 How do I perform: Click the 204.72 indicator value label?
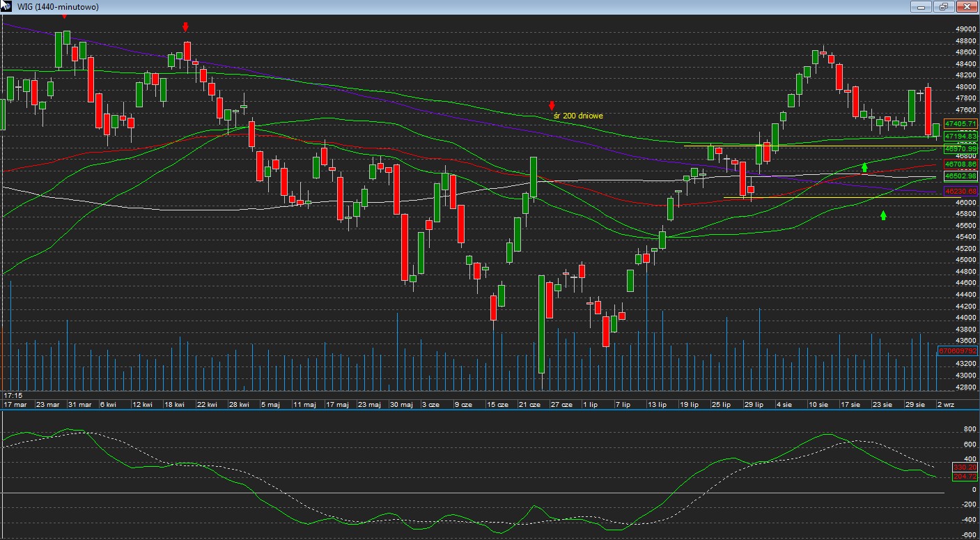964,476
